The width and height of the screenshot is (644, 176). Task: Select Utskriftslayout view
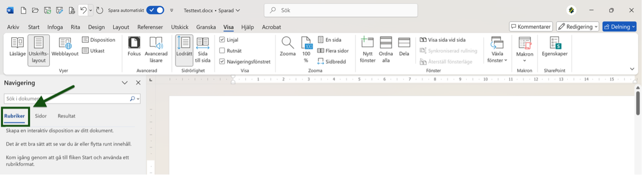pos(39,50)
